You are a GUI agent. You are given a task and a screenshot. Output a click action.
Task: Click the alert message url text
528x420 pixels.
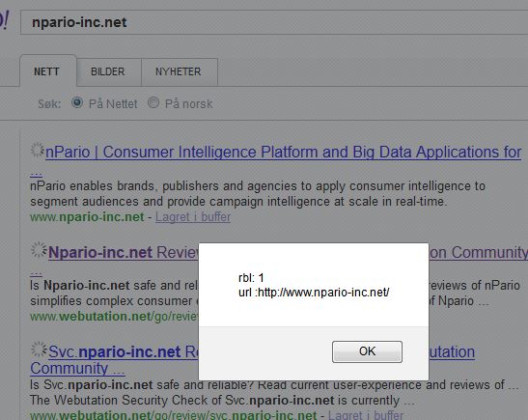[314, 293]
